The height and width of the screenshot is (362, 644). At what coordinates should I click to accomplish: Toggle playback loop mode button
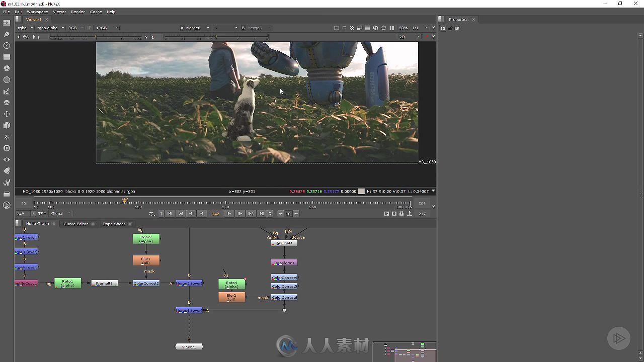[x=152, y=214]
